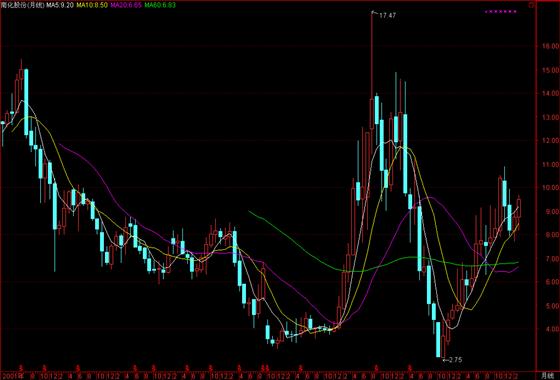Screen dimensions: 560x380
Task: Select the cyan candlestick at 2.75 low
Action: coord(438,339)
